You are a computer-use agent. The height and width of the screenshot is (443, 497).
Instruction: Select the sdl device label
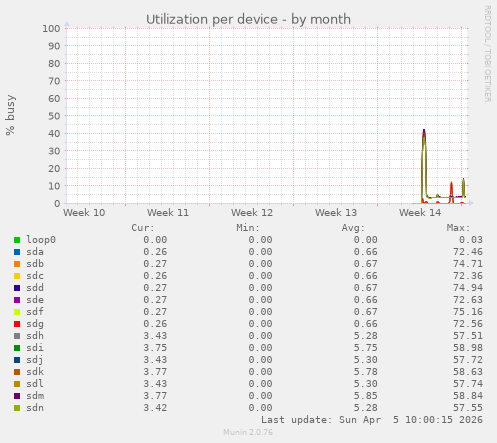(35, 384)
